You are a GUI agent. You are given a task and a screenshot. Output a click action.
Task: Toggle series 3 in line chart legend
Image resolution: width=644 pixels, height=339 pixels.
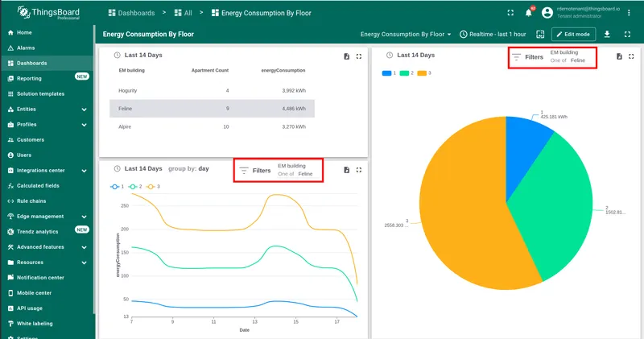(x=153, y=187)
